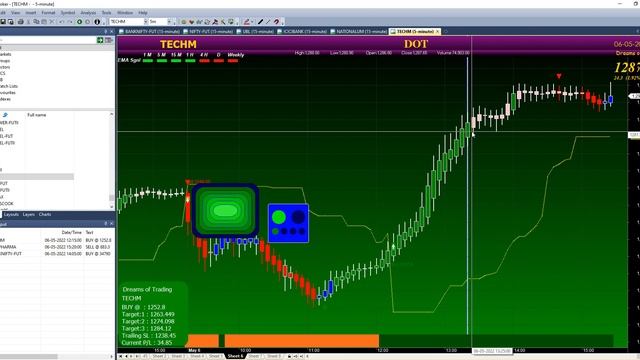Select the BUY @ 34760 alert row
The image size is (640, 360).
[57, 254]
